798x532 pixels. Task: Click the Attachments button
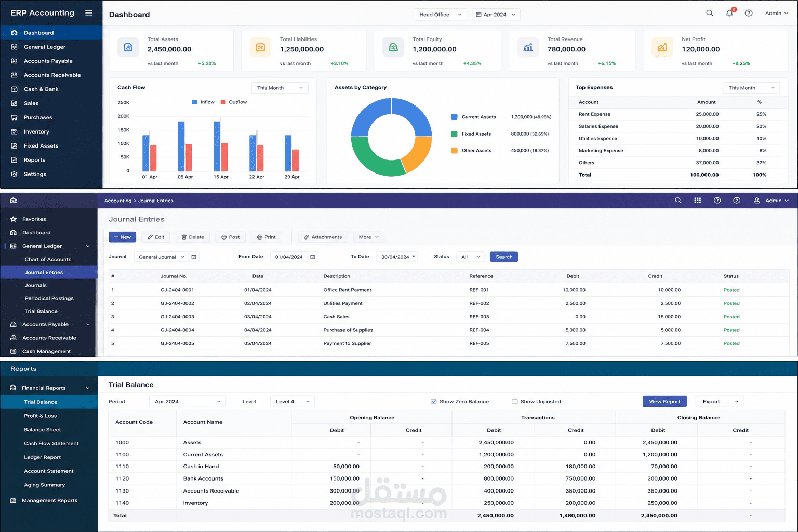coord(323,237)
